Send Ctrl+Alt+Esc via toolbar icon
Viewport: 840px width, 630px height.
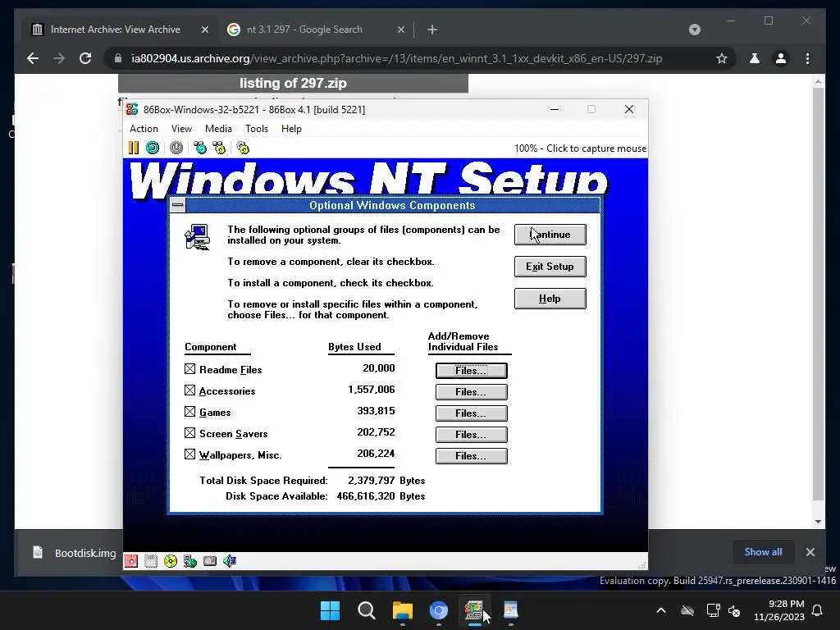219,148
